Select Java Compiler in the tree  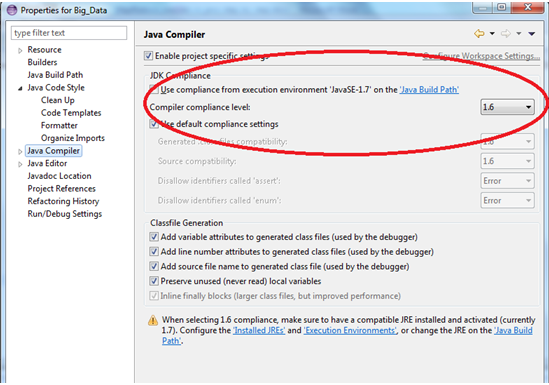pyautogui.click(x=54, y=150)
